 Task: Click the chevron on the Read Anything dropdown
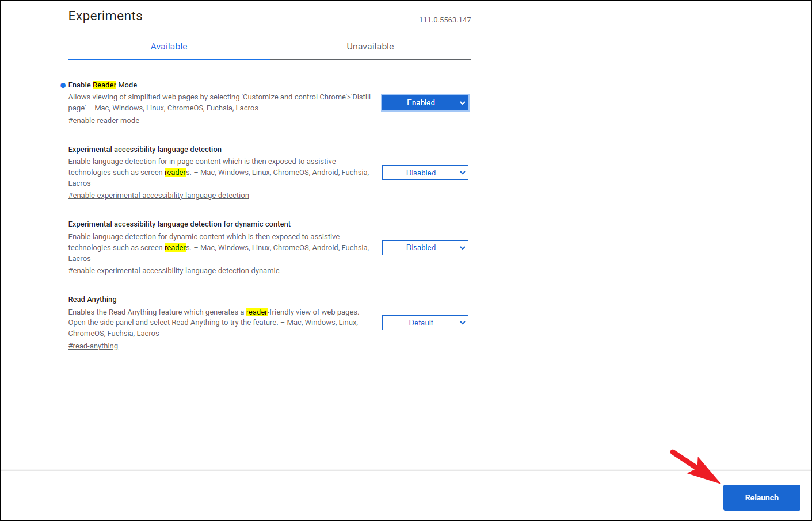[x=462, y=323]
